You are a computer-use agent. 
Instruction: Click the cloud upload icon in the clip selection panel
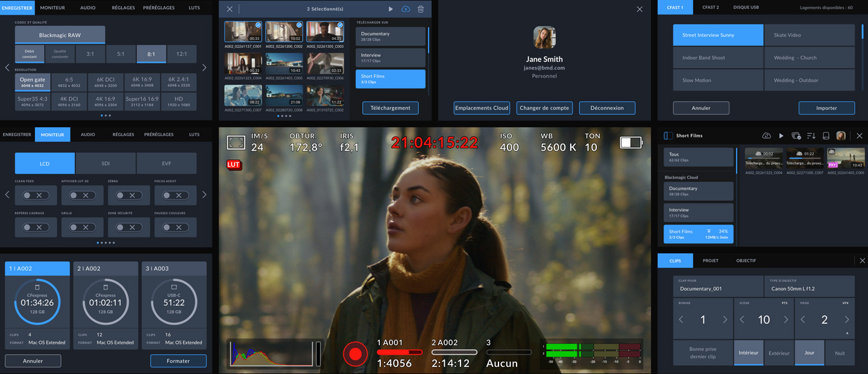[x=406, y=9]
